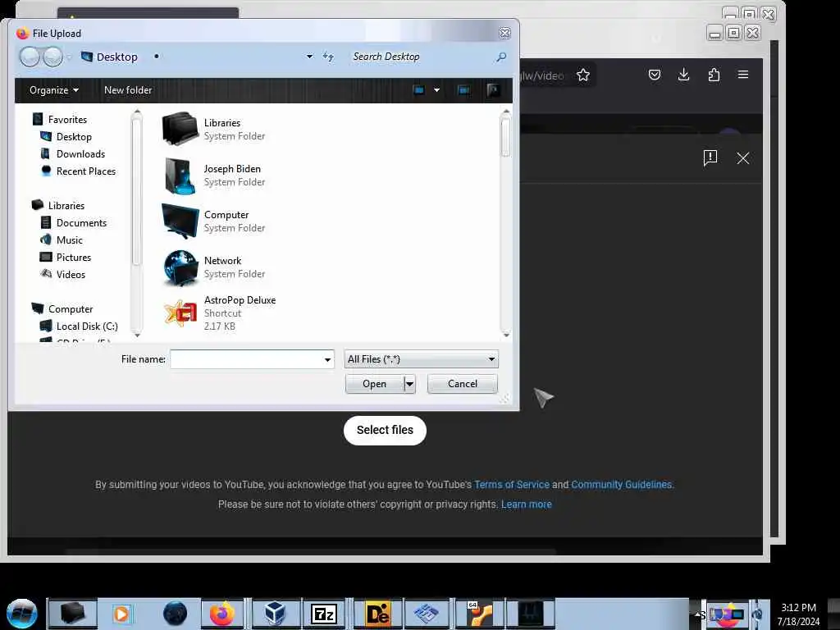
Task: Click the Select files button
Action: click(x=385, y=430)
